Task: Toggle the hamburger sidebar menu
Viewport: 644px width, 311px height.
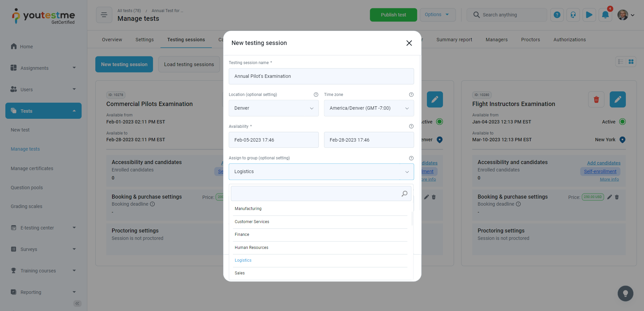Action: [104, 15]
